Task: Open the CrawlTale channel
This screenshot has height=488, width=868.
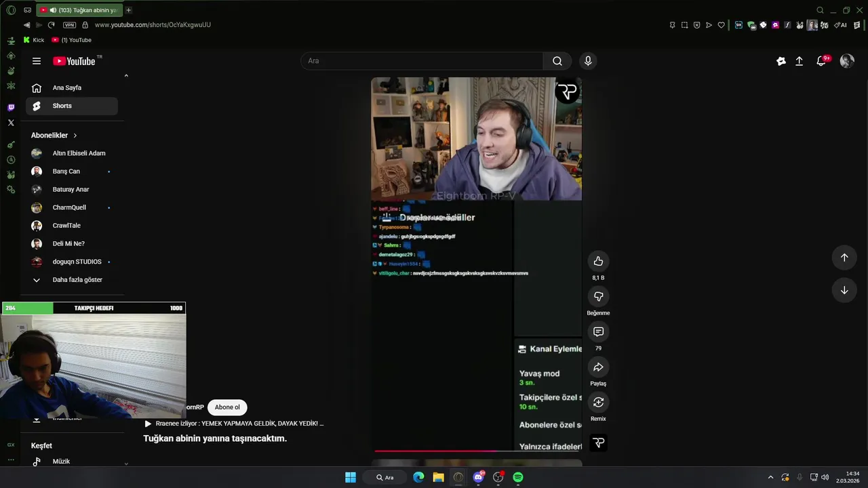Action: pyautogui.click(x=72, y=226)
